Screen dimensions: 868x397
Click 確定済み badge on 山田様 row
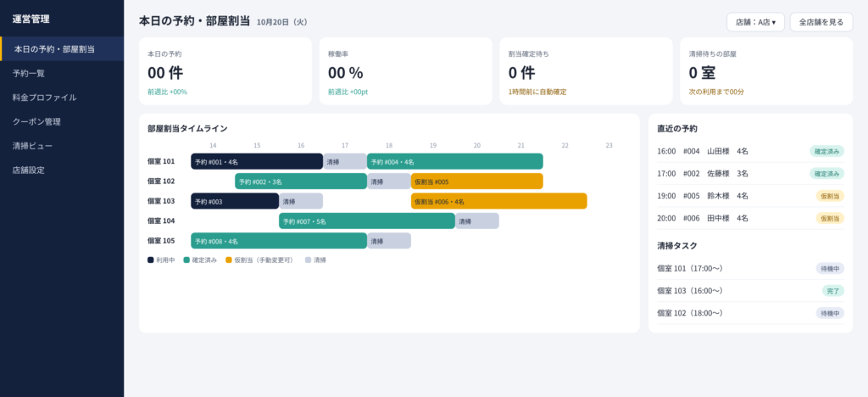(x=827, y=151)
